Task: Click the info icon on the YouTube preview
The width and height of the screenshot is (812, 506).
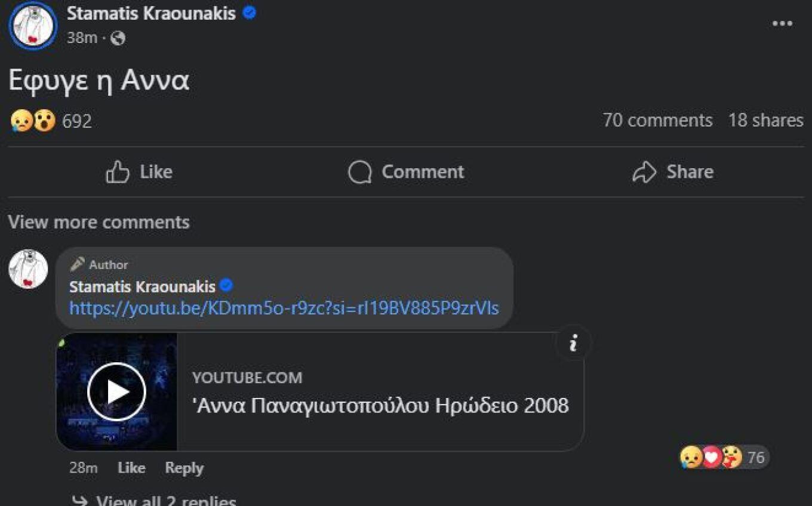Action: click(x=573, y=343)
